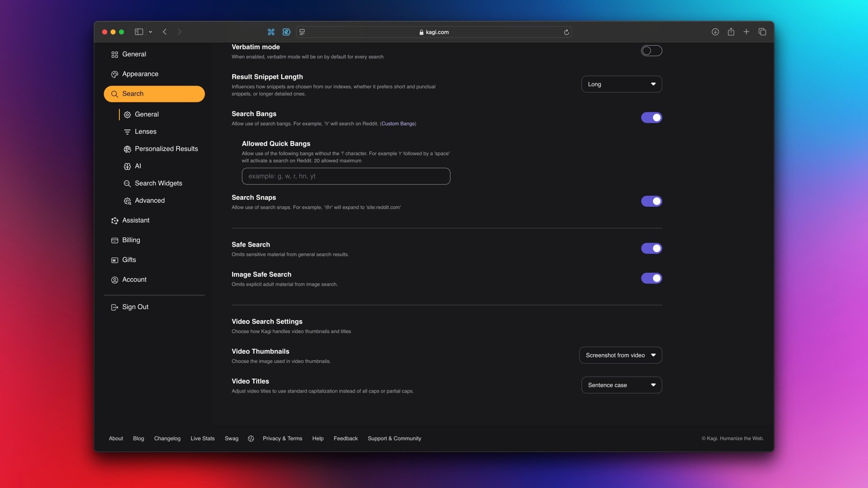Image resolution: width=868 pixels, height=488 pixels.
Task: Open the Support & Community link
Action: pos(395,439)
